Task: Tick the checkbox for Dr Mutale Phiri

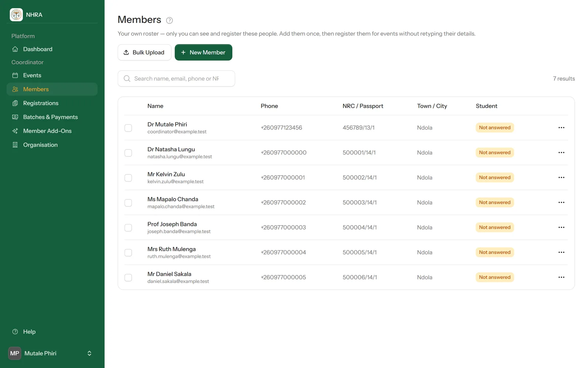Action: tap(128, 128)
